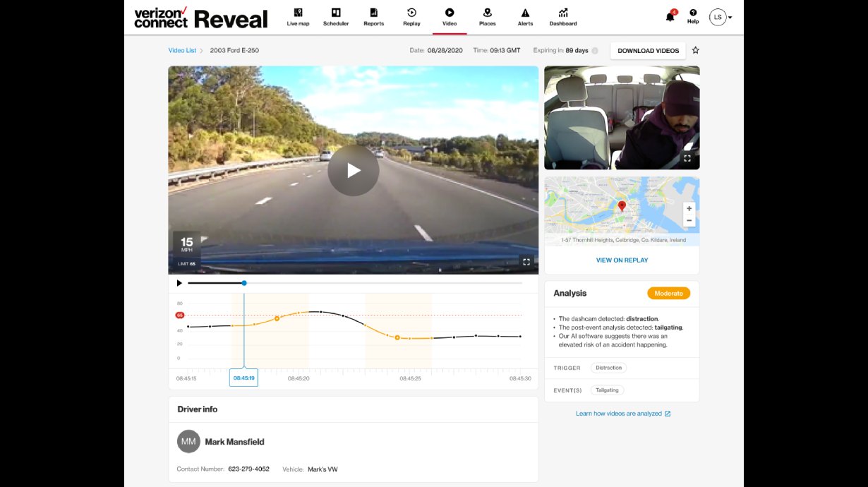
Task: Open the Replay section
Action: click(x=411, y=17)
